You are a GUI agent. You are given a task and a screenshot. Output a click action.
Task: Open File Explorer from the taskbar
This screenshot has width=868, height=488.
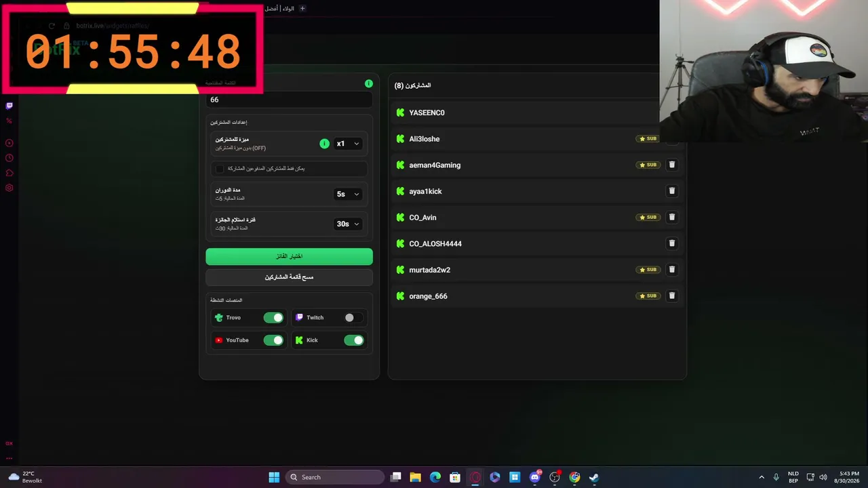416,477
